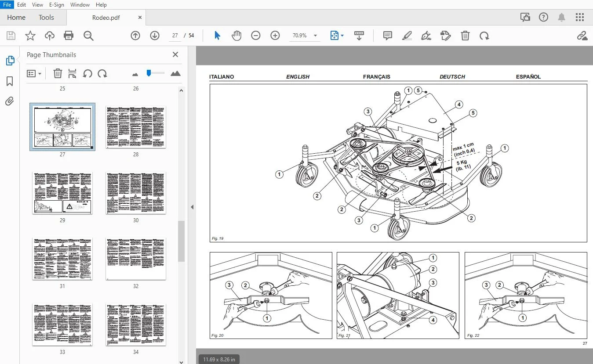Select the page 30 thumbnail
Viewport: 593px width, 364px height.
point(136,193)
